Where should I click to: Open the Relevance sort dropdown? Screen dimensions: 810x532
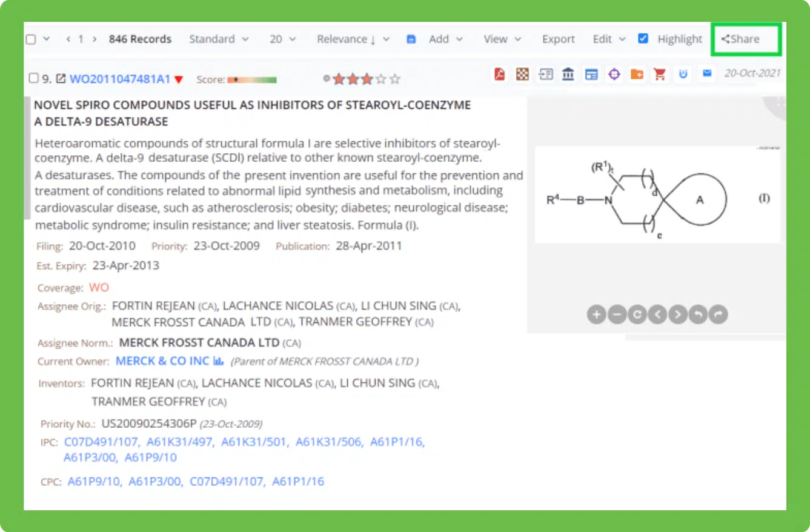pos(353,39)
